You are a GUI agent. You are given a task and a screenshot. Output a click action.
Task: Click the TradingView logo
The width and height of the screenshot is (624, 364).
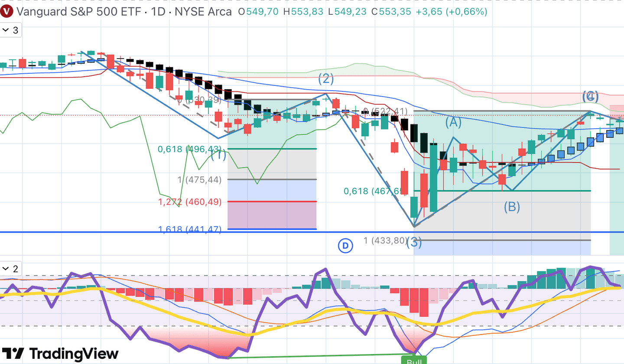[x=60, y=353]
